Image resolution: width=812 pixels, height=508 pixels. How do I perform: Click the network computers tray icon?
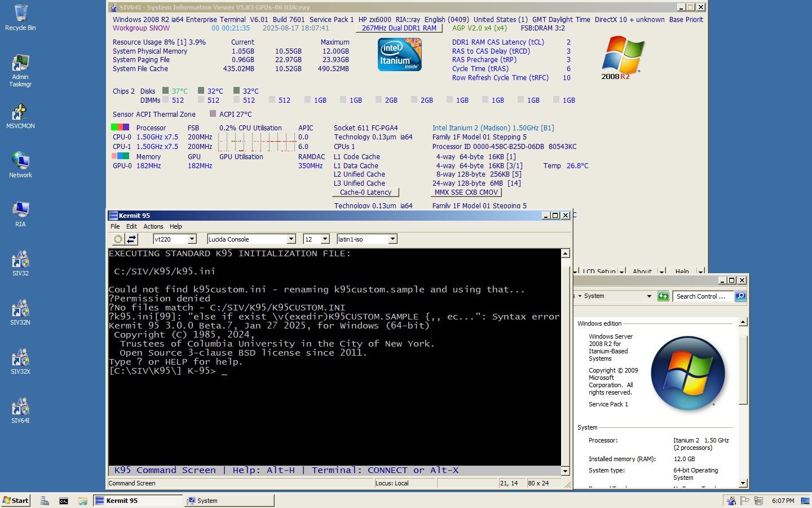tap(758, 501)
